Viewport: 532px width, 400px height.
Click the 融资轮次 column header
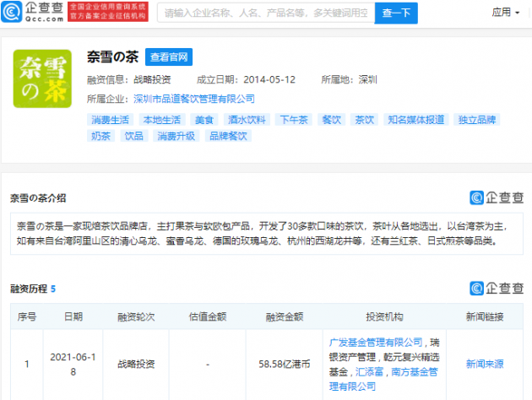[136, 317]
